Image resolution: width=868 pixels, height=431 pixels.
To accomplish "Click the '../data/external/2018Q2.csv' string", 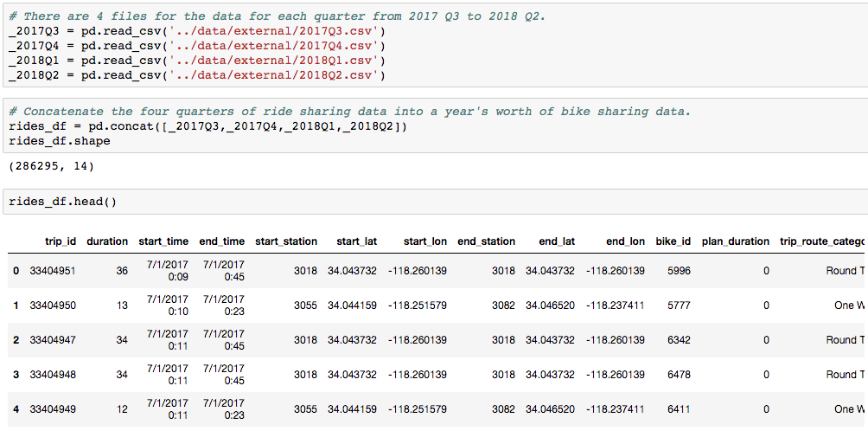I will (x=274, y=74).
